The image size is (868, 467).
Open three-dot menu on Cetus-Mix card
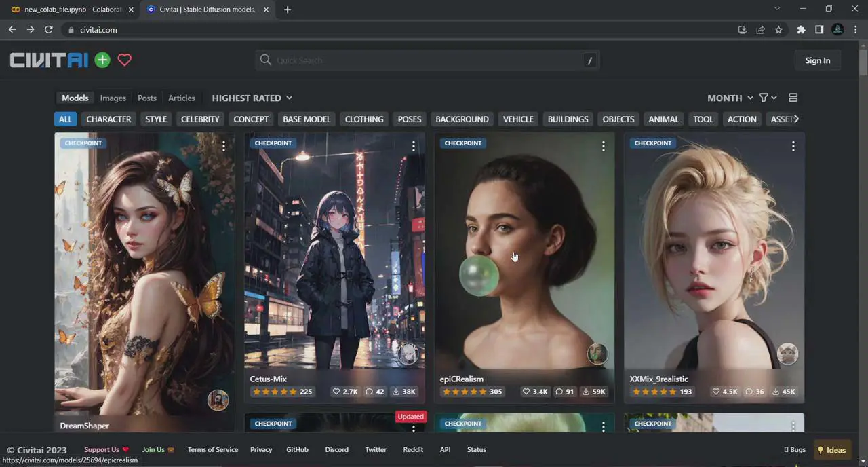coord(413,146)
